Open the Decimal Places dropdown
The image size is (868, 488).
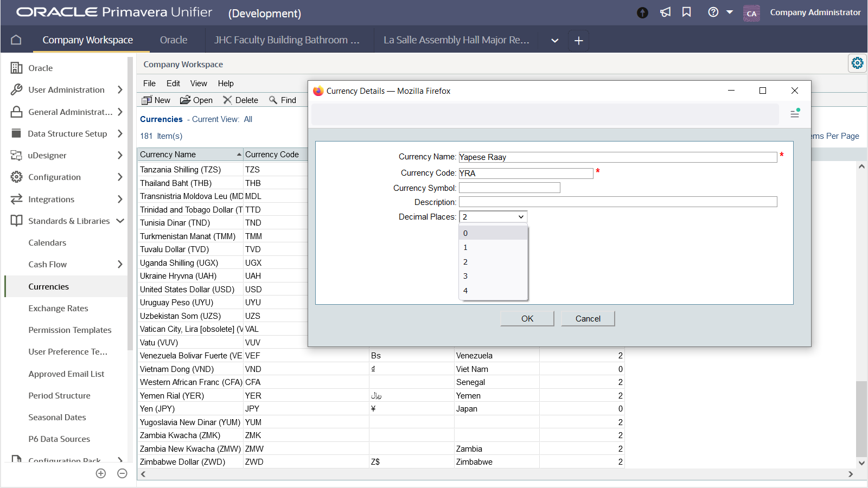[493, 217]
